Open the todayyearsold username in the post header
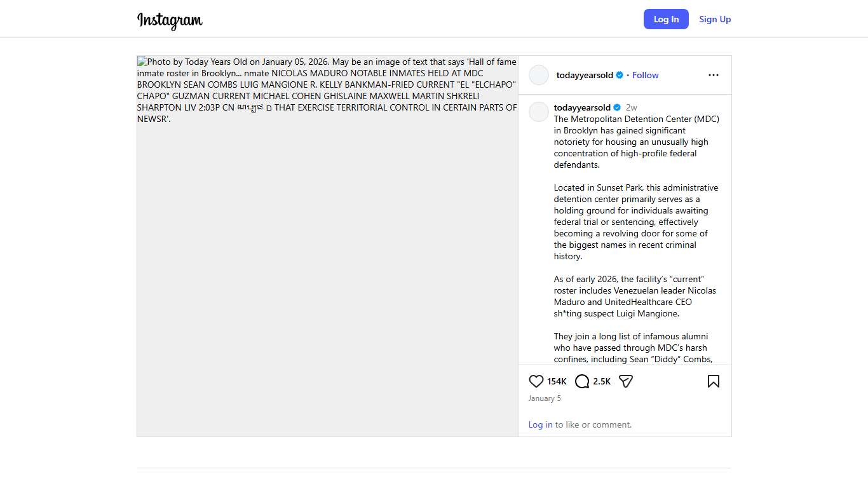 [x=585, y=75]
